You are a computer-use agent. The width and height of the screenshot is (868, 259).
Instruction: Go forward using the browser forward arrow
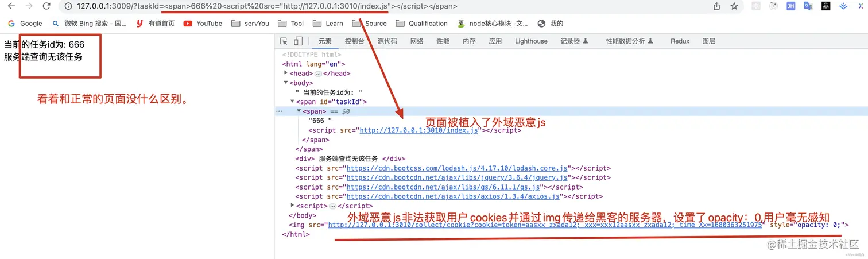(x=29, y=6)
